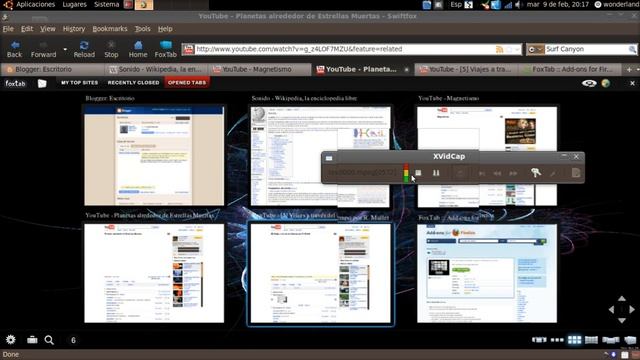
Task: Pause recording in XVidCap
Action: point(436,173)
